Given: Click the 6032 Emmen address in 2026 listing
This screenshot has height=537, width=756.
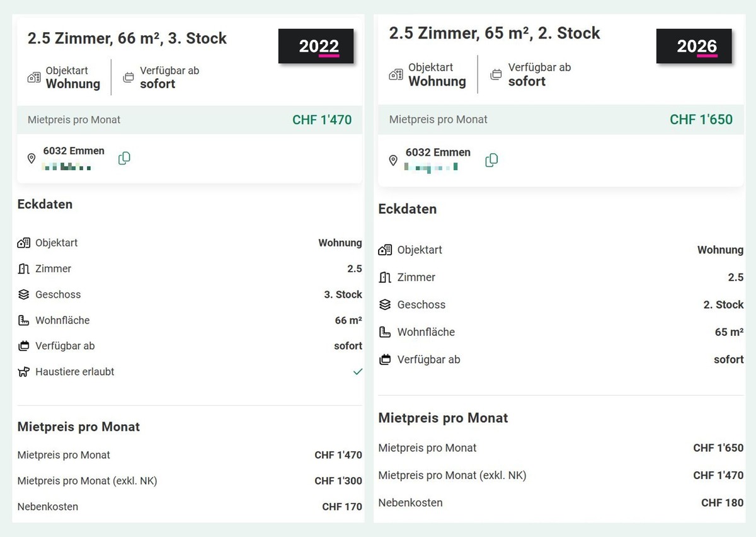Looking at the screenshot, I should click(438, 153).
